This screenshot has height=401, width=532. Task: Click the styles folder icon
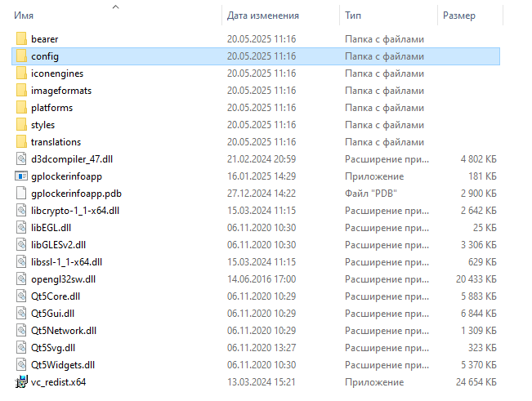(x=21, y=124)
